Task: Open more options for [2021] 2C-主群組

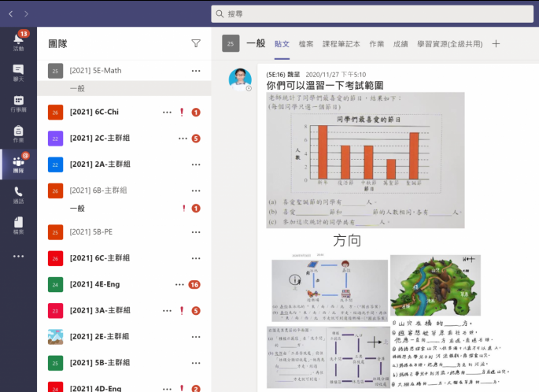Action: 183,139
